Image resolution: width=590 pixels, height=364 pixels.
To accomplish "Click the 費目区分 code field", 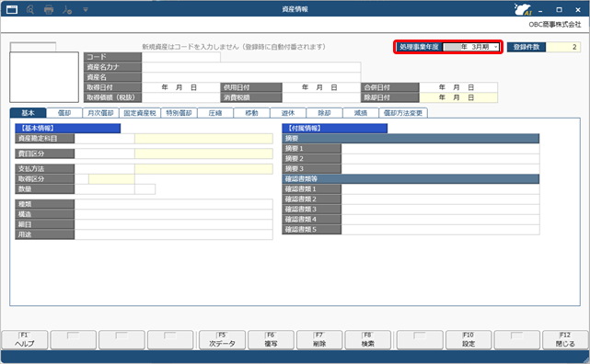I will click(104, 154).
